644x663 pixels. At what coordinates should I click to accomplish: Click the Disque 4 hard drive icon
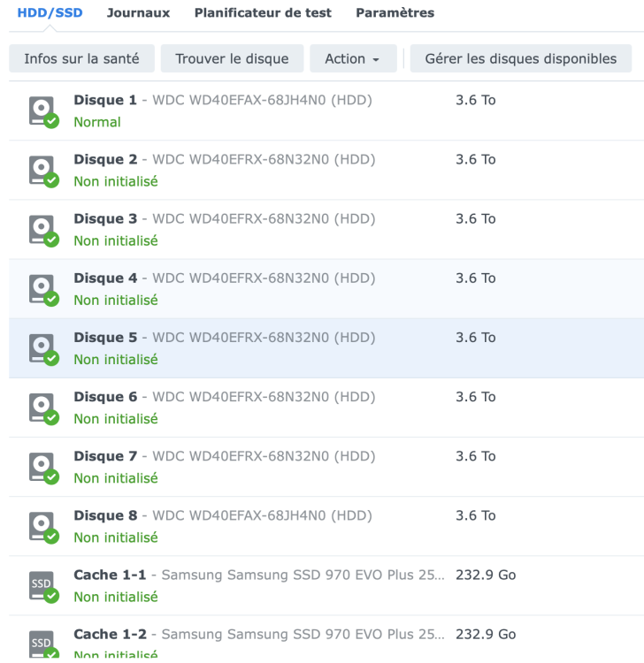(x=42, y=288)
